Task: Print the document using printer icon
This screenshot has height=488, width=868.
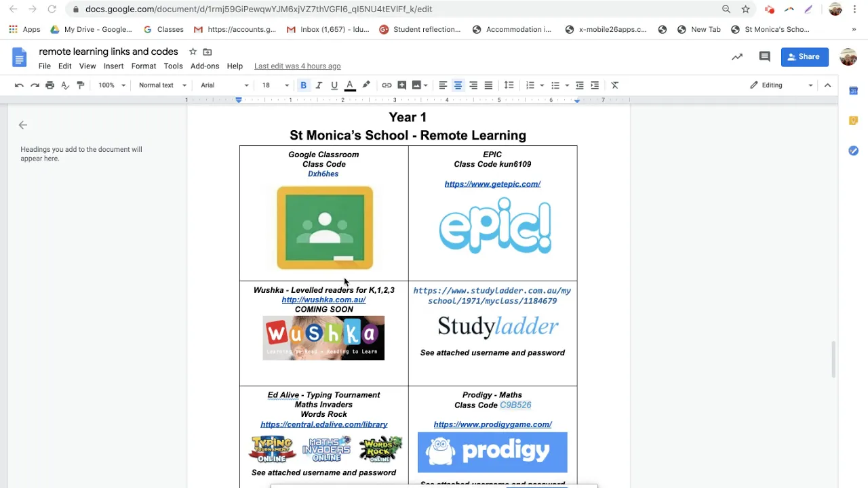Action: click(50, 85)
